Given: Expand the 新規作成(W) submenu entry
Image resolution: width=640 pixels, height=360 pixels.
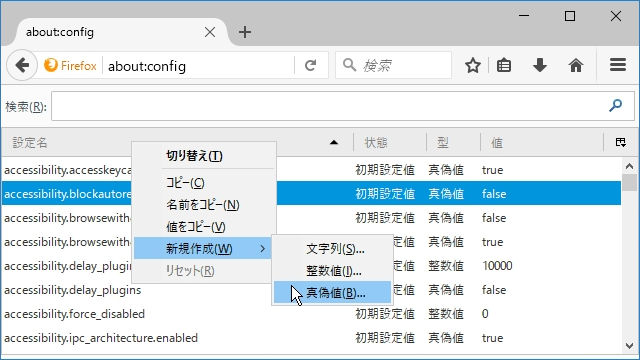Looking at the screenshot, I should click(203, 248).
